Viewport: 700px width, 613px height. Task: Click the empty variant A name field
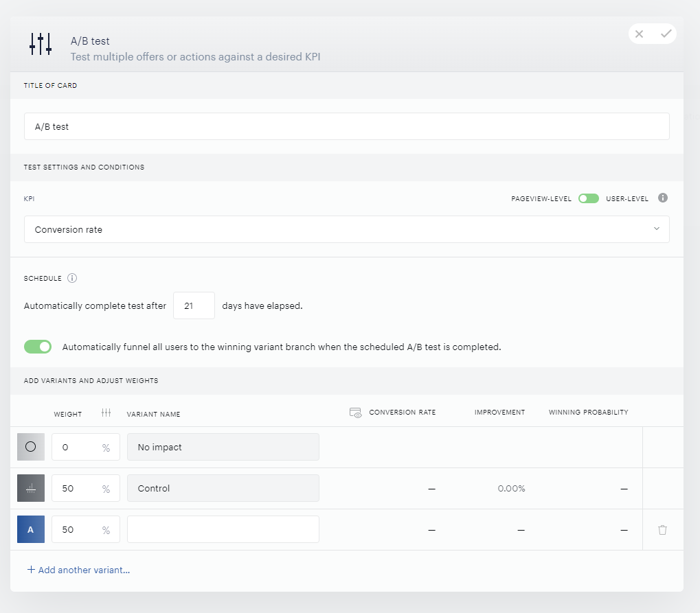(223, 529)
